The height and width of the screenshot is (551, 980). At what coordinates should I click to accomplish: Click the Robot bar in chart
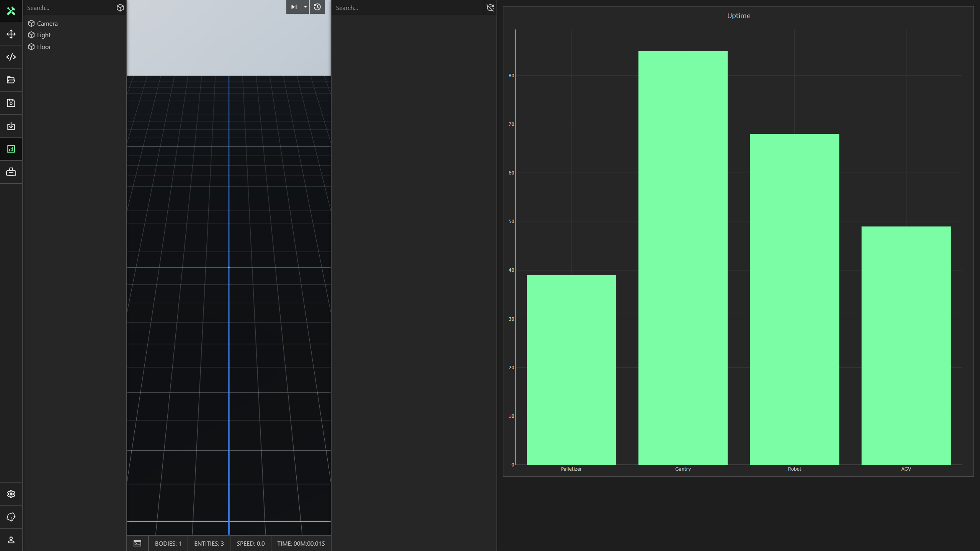794,299
